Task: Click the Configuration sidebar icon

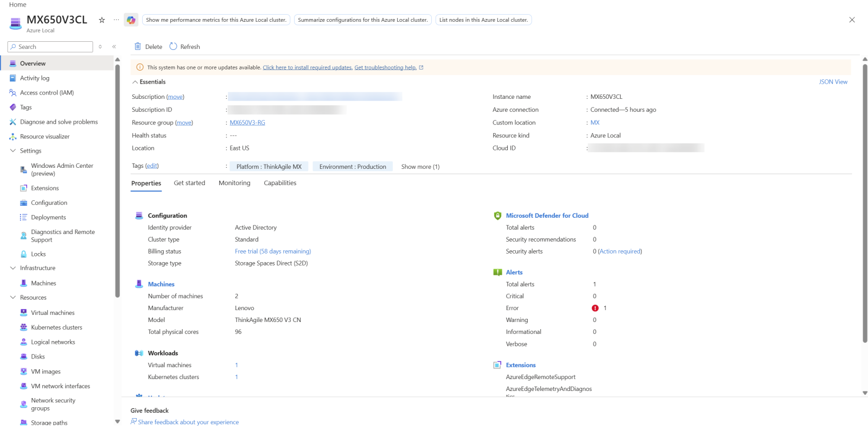Action: coord(24,203)
